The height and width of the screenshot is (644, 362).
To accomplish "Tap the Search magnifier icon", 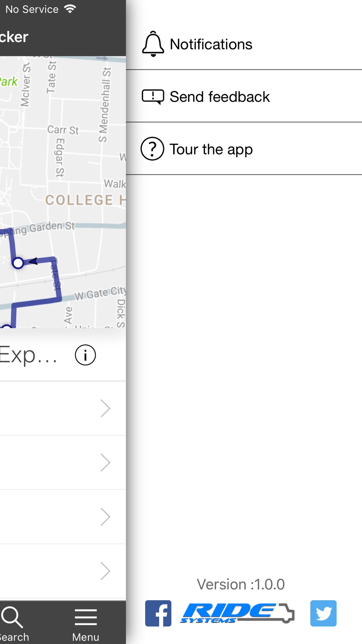I will click(12, 617).
